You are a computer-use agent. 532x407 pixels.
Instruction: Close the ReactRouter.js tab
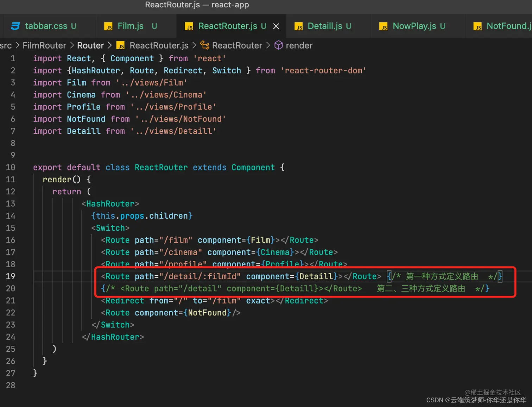pos(276,26)
